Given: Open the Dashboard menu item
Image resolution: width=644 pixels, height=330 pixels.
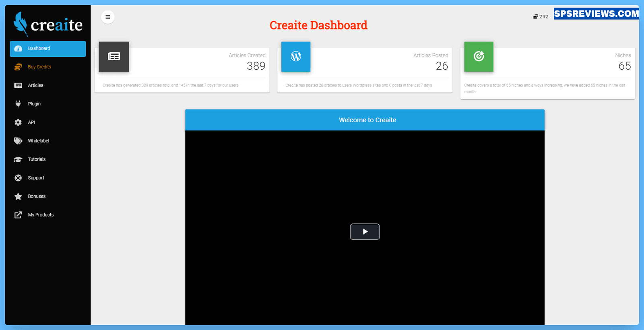Looking at the screenshot, I should [x=48, y=49].
